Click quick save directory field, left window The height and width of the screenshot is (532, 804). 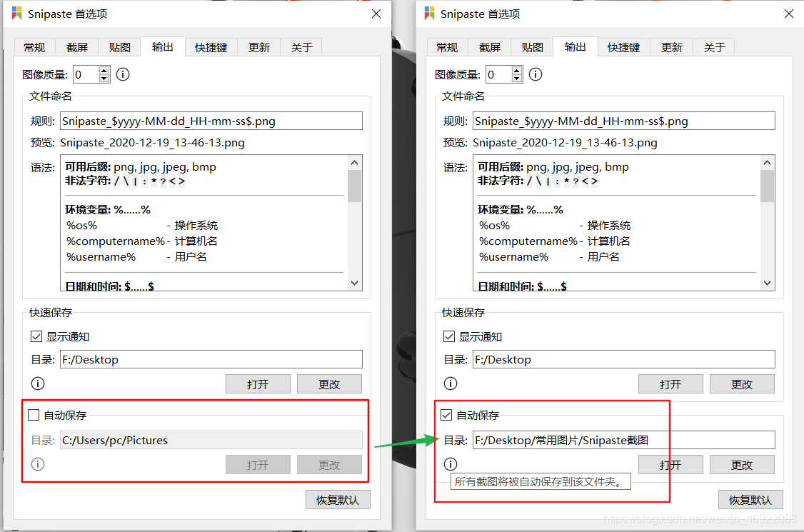tap(211, 359)
